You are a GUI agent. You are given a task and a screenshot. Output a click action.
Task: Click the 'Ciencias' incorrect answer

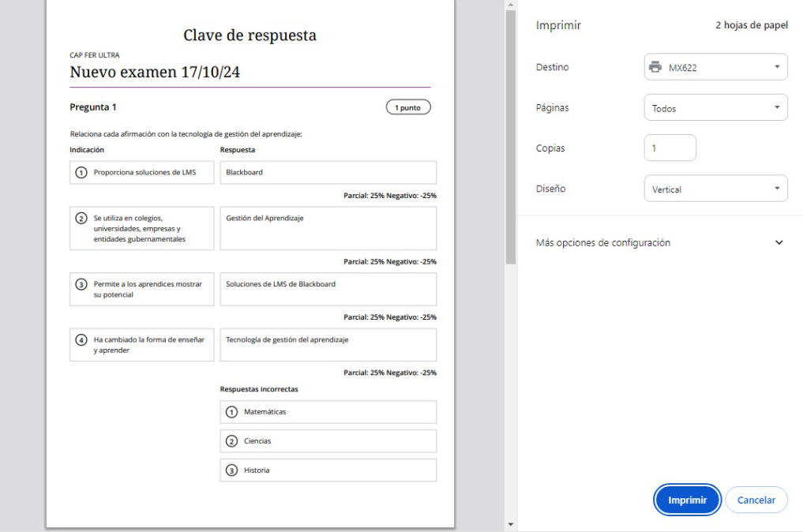pyautogui.click(x=328, y=441)
